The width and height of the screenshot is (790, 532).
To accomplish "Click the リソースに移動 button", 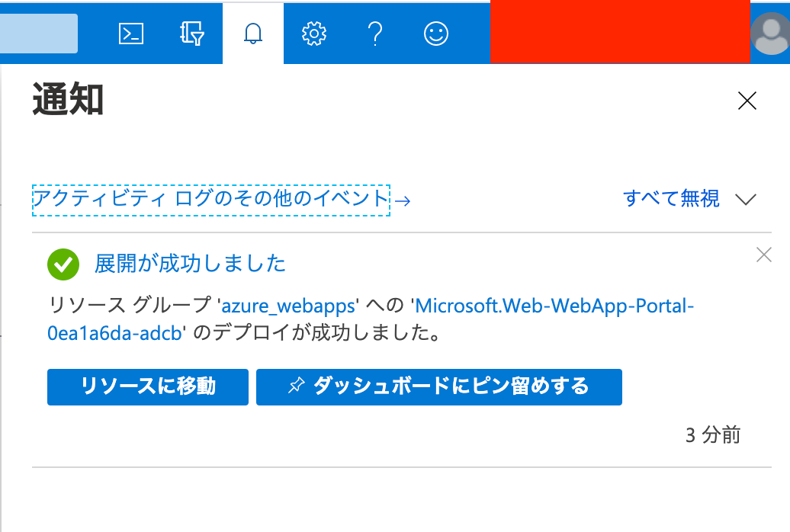I will point(148,387).
